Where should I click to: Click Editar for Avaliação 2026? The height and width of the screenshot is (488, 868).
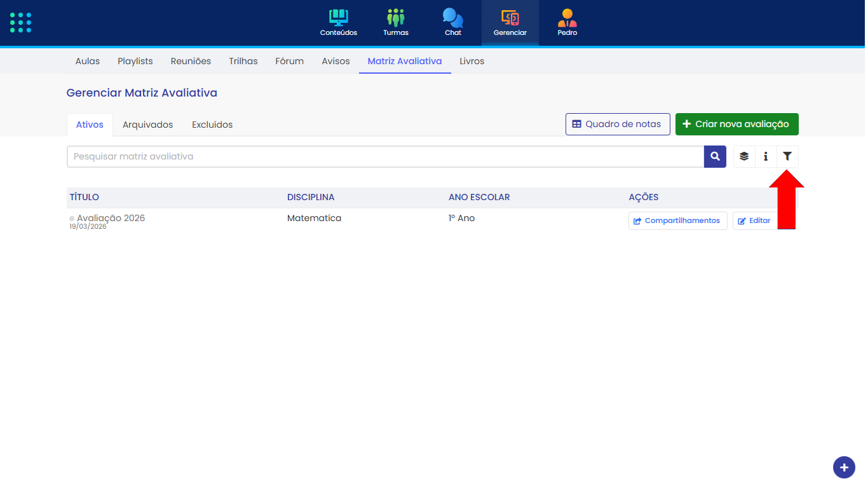[755, 220]
